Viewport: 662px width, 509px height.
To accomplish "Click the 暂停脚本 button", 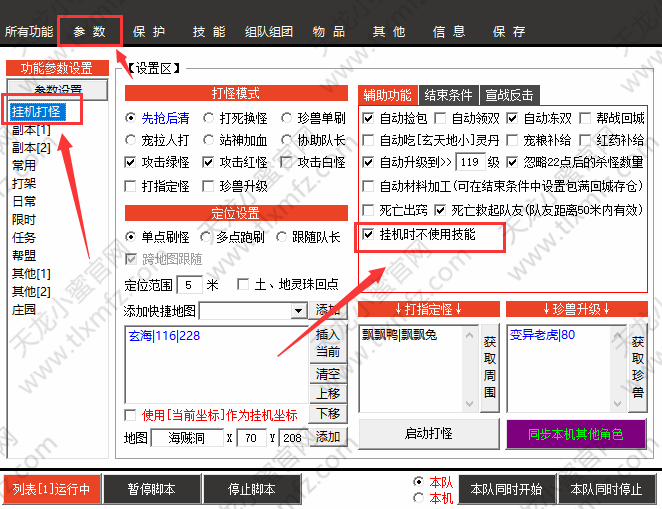I will tap(151, 489).
